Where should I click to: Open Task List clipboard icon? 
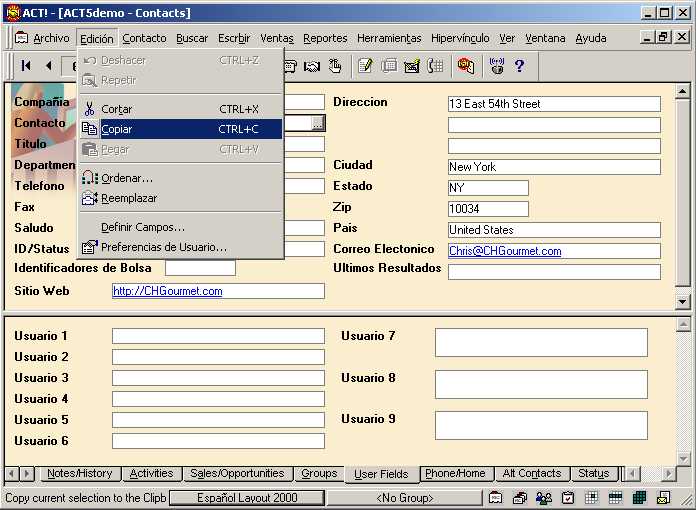click(568, 498)
